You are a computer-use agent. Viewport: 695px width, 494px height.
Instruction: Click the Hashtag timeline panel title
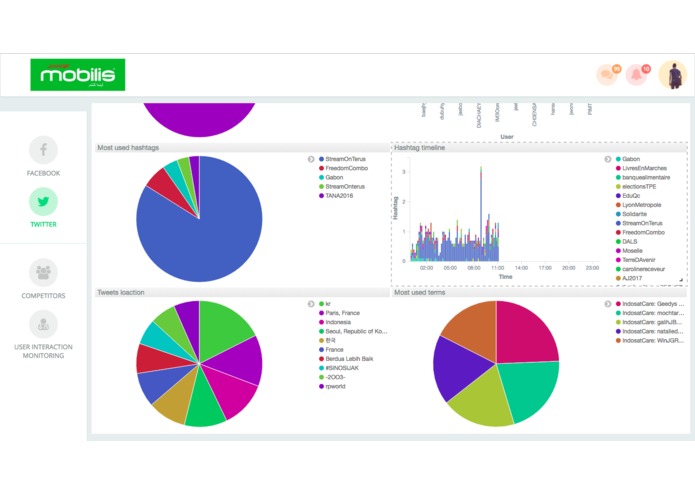[x=419, y=148]
